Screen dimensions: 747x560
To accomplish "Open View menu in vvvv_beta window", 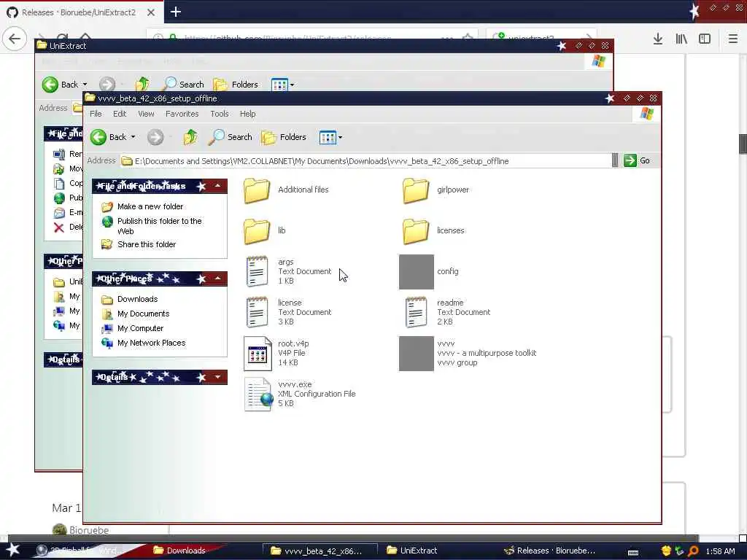I will point(146,114).
